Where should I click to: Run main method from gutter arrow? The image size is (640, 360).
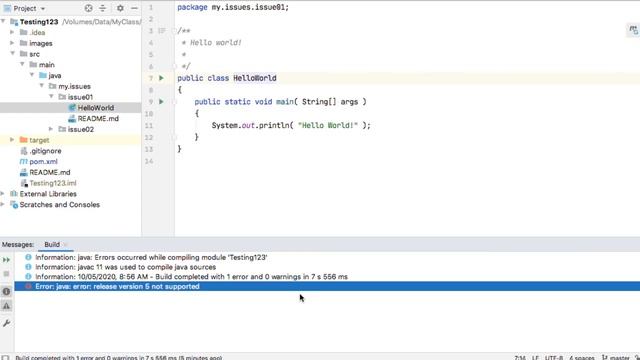pyautogui.click(x=161, y=102)
